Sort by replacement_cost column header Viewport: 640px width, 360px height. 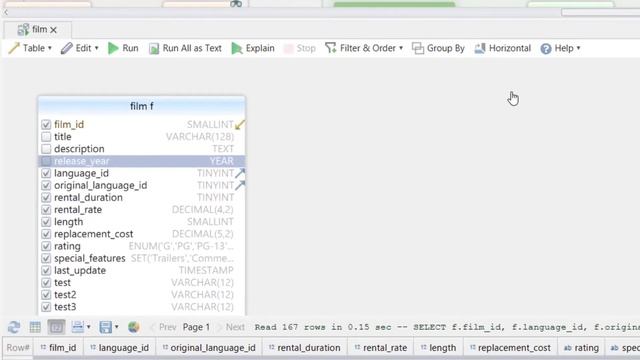click(510, 348)
